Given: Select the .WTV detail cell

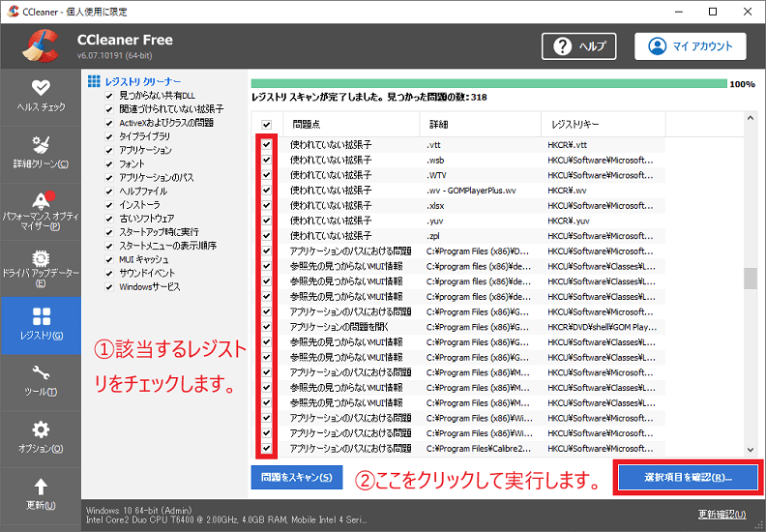Looking at the screenshot, I should tap(436, 175).
